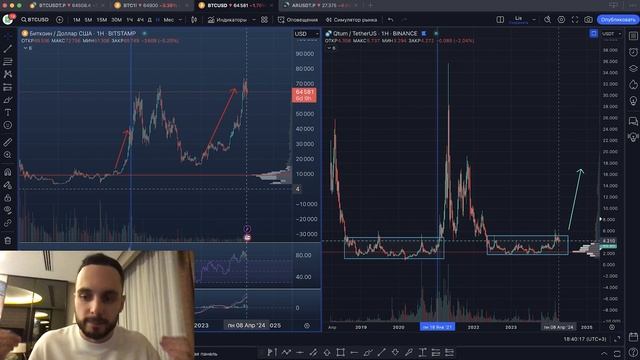Start the Симулятор рынка replay
The height and width of the screenshot is (360, 640).
(351, 20)
